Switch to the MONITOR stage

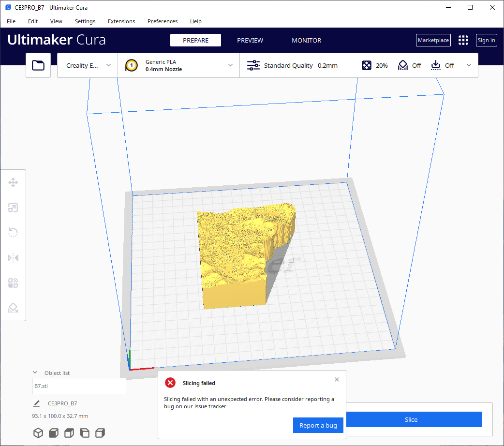pyautogui.click(x=306, y=40)
